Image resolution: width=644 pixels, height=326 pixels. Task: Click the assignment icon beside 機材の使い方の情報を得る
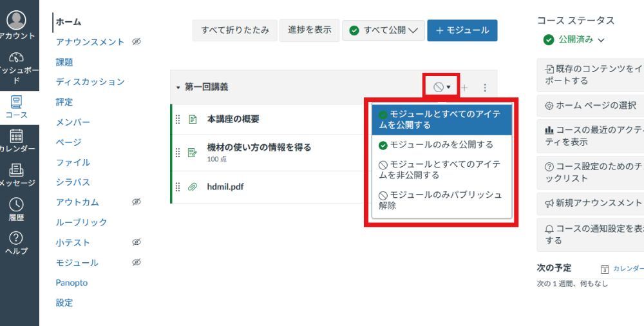pyautogui.click(x=192, y=153)
